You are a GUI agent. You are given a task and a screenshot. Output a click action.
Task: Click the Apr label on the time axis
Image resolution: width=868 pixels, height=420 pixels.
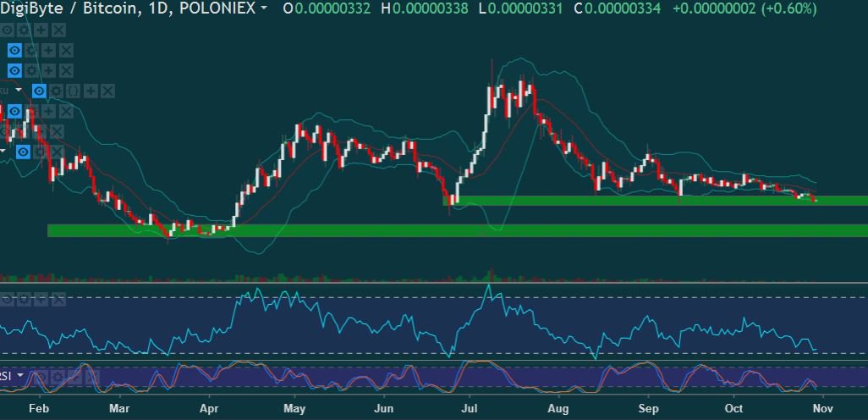click(208, 410)
